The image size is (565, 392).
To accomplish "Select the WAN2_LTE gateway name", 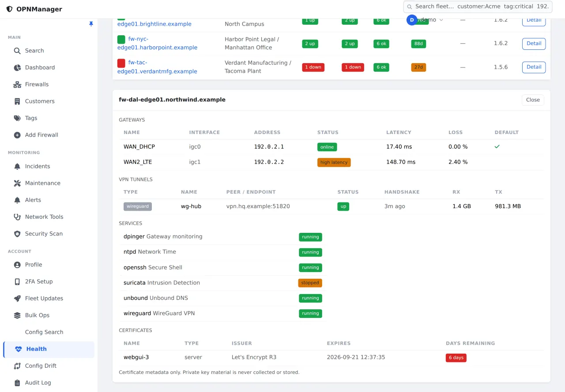I will pos(138,162).
